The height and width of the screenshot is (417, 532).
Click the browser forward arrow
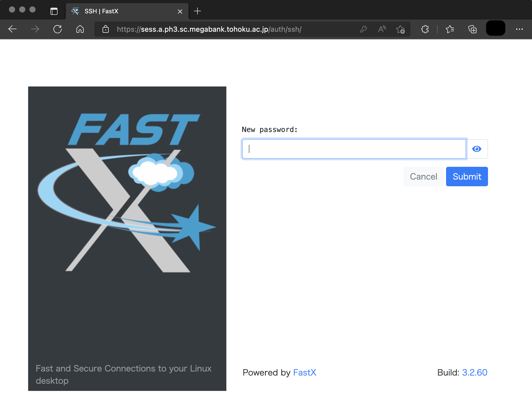pyautogui.click(x=35, y=29)
